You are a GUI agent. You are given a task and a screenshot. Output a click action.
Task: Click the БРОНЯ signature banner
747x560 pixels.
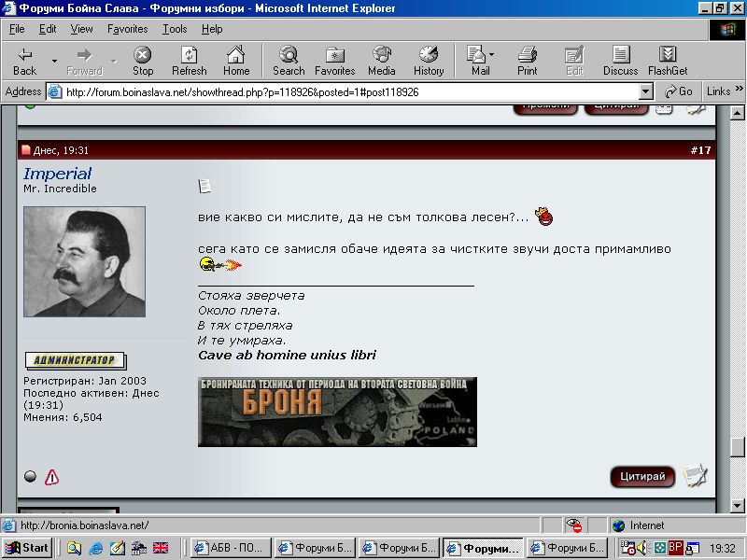tap(337, 412)
